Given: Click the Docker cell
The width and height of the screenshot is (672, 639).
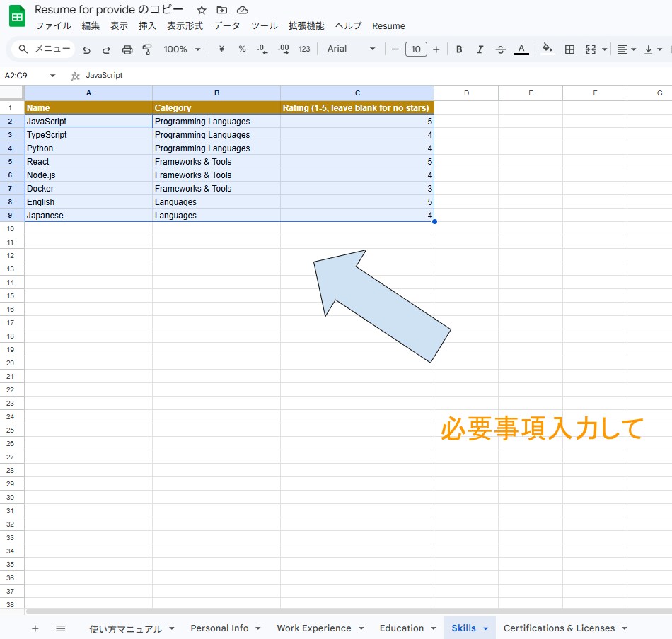Looking at the screenshot, I should [x=88, y=189].
